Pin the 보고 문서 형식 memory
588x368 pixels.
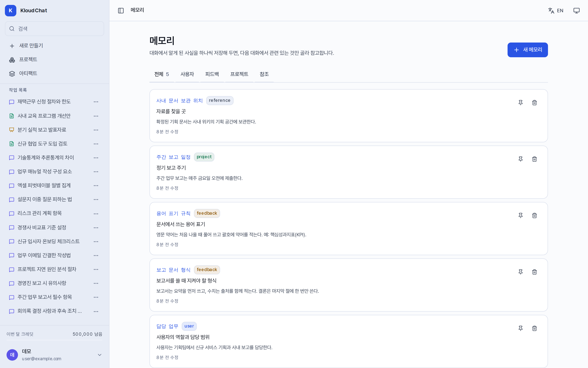520,272
